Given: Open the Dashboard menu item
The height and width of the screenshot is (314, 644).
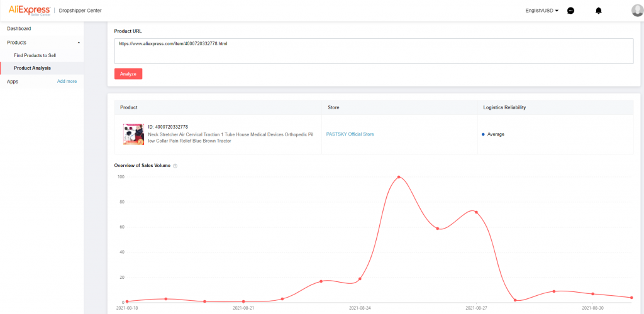Looking at the screenshot, I should [x=19, y=29].
